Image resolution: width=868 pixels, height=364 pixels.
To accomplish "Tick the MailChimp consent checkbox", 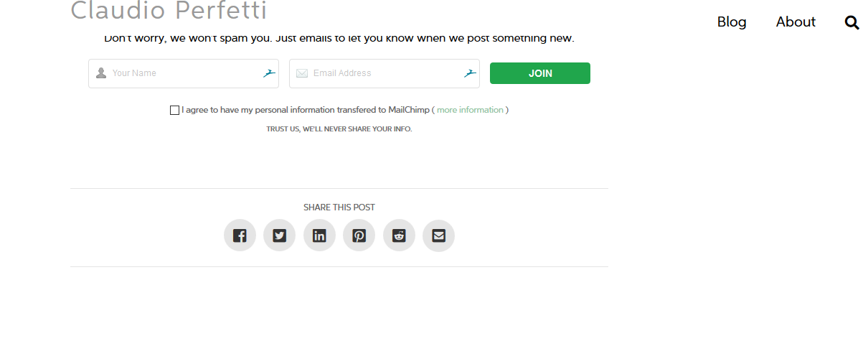I will (174, 110).
